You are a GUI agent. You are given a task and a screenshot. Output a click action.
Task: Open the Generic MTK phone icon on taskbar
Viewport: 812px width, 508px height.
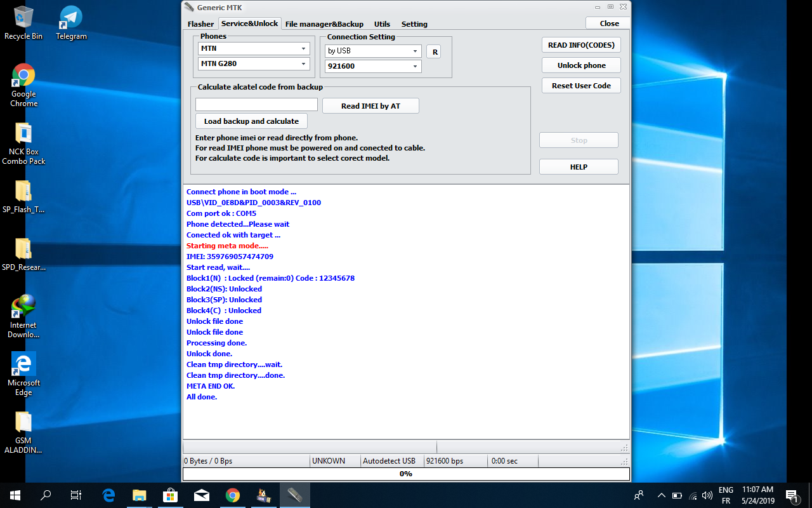click(x=295, y=495)
